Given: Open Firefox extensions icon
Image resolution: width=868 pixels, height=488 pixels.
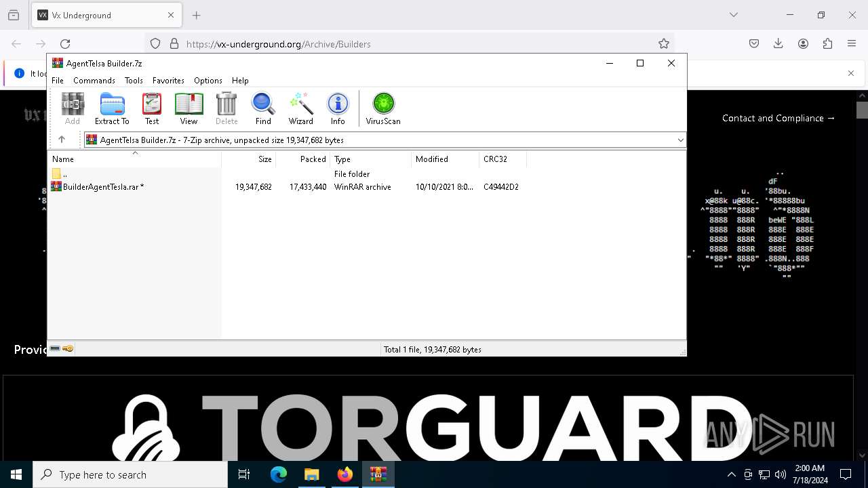Looking at the screenshot, I should coord(827,43).
